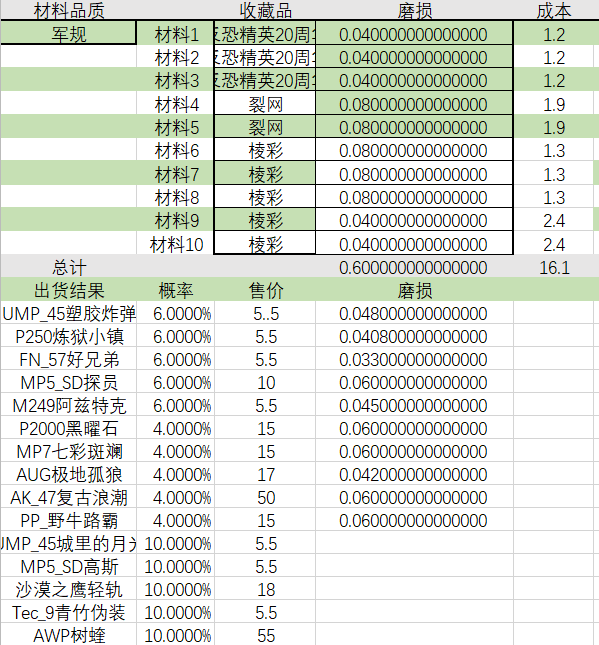The width and height of the screenshot is (599, 645).
Task: Select the total wear 0.600000000000000 cell
Action: tap(414, 267)
